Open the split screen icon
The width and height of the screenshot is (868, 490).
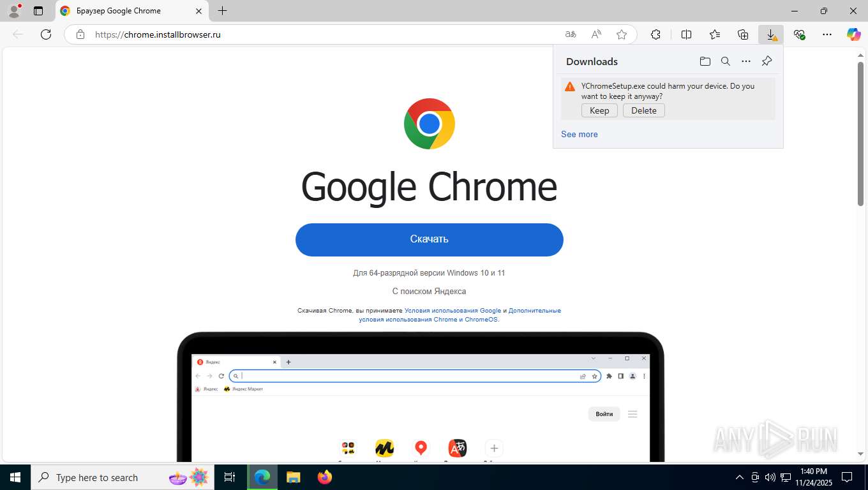click(687, 34)
